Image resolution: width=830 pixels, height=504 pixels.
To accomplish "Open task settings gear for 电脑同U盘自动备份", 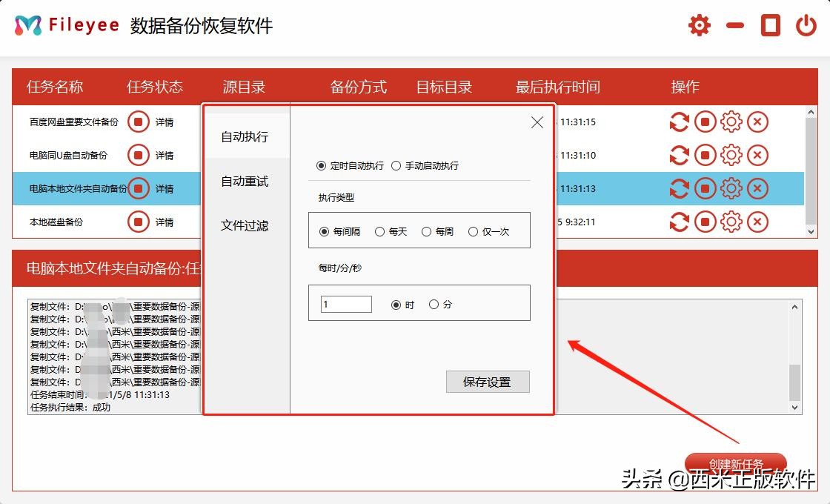I will click(x=731, y=155).
